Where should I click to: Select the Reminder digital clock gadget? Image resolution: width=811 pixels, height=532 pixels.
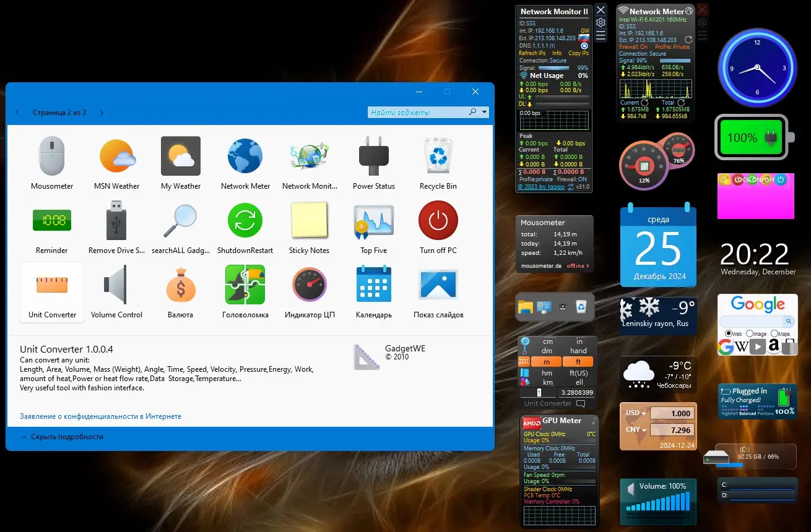pos(52,220)
